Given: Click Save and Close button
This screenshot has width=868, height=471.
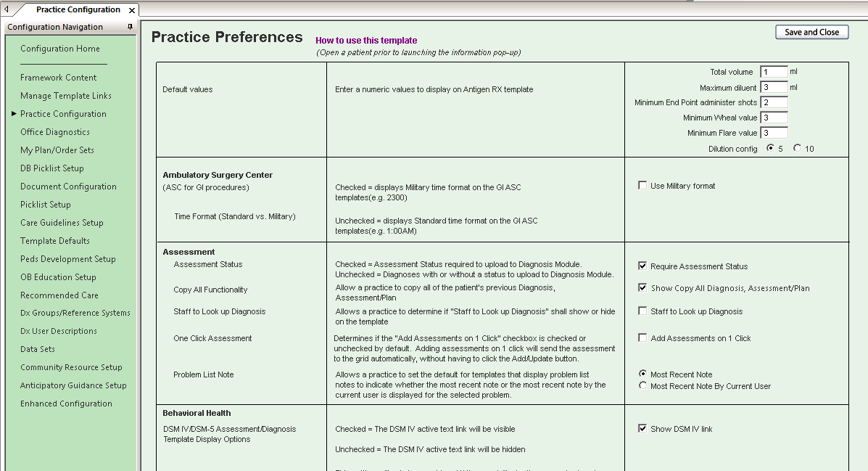Looking at the screenshot, I should point(811,32).
